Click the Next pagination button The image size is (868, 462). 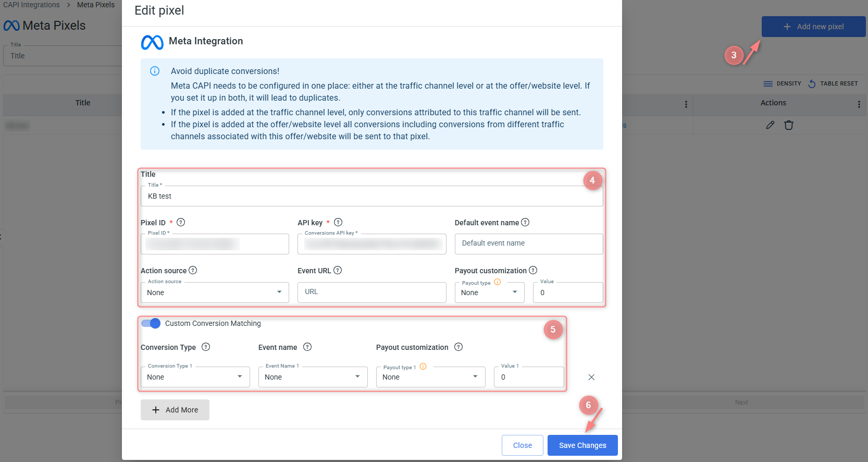point(741,402)
